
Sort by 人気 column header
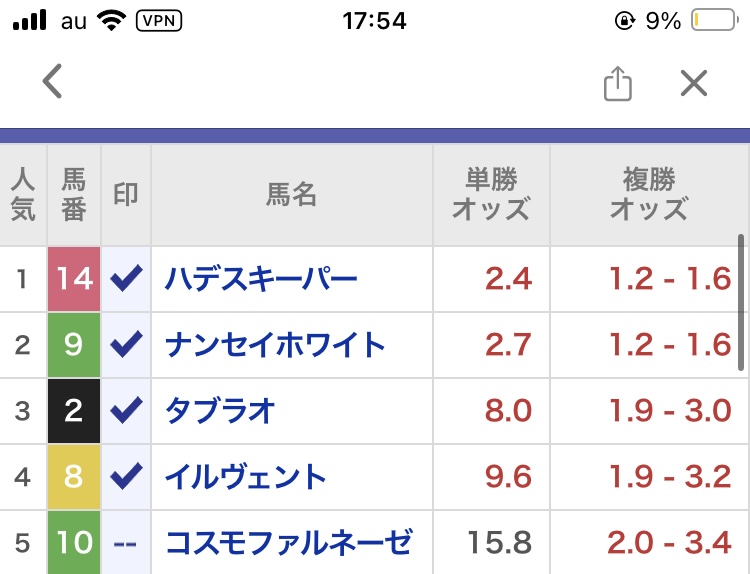point(23,195)
